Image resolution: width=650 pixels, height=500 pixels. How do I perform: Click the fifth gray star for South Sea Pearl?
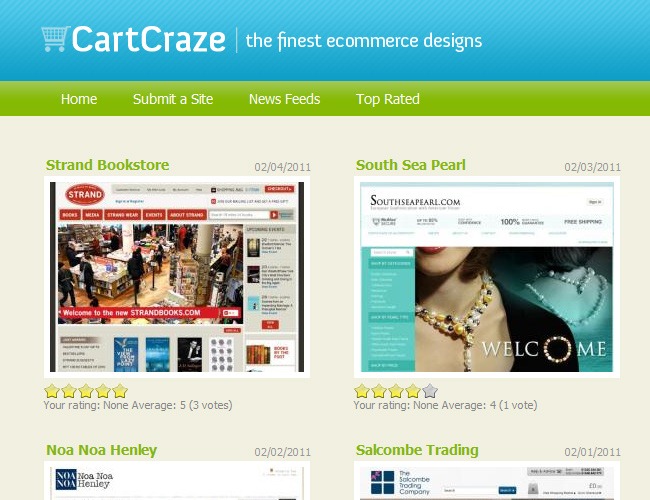[430, 391]
